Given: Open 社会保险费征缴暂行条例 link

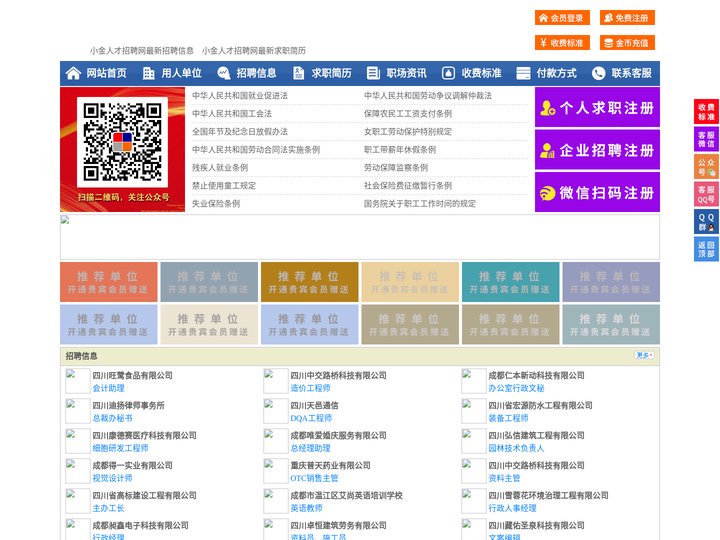Looking at the screenshot, I should tap(408, 186).
